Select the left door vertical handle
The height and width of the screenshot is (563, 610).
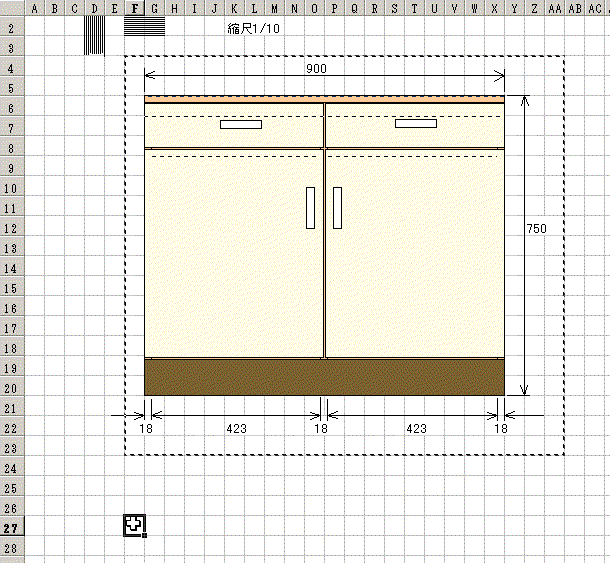click(310, 208)
